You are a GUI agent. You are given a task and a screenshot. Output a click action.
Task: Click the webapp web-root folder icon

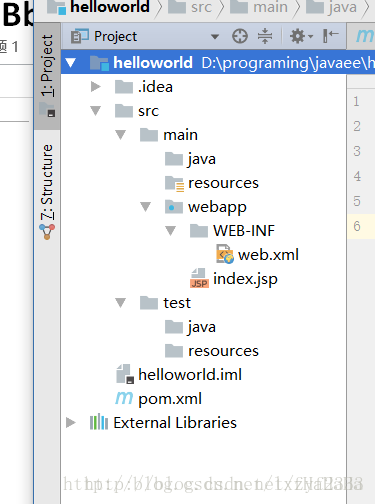click(x=174, y=207)
